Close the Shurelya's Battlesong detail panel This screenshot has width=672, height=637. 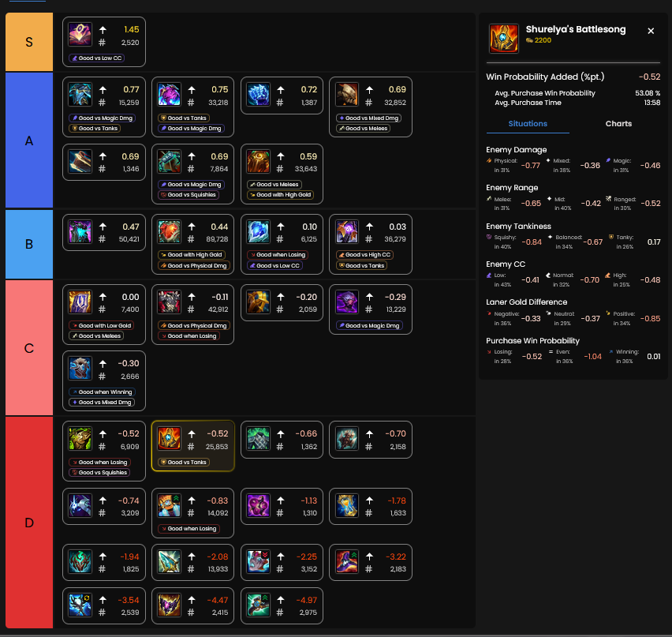click(x=651, y=31)
